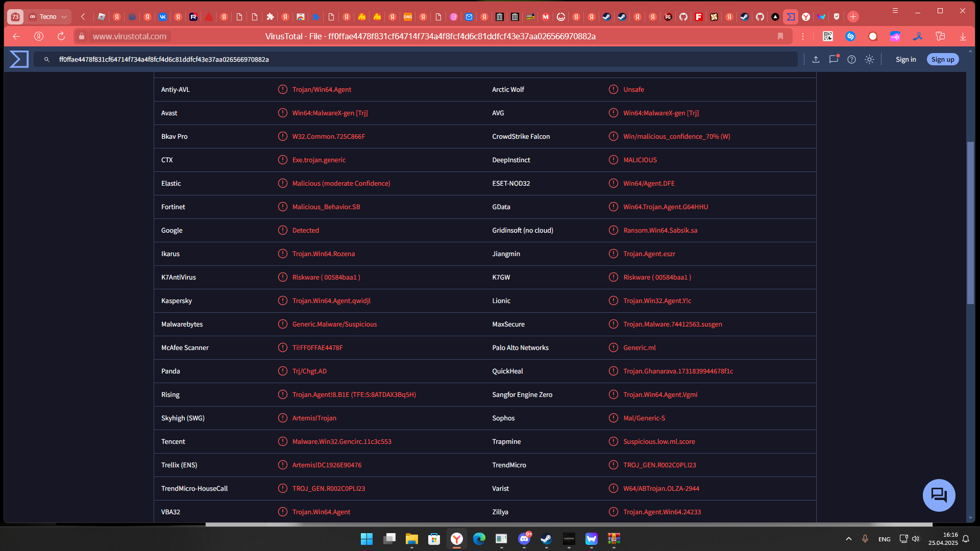Image resolution: width=980 pixels, height=551 pixels.
Task: Collapse tabs with the left chevron
Action: coord(83,17)
